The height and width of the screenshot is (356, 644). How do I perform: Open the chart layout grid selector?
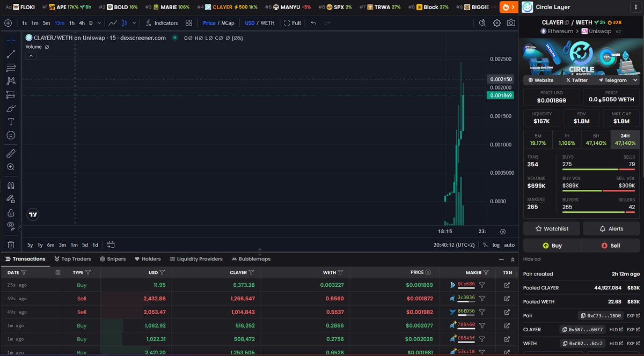click(x=189, y=23)
